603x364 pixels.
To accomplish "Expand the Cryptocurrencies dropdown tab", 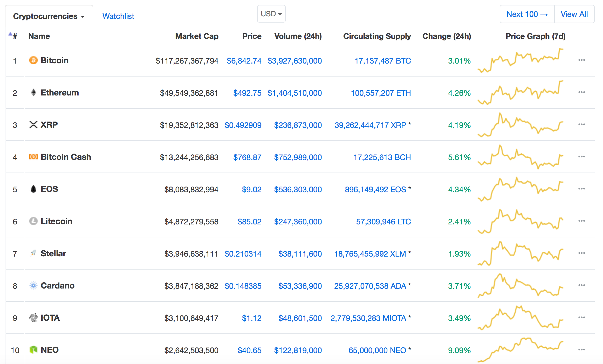I will click(49, 16).
